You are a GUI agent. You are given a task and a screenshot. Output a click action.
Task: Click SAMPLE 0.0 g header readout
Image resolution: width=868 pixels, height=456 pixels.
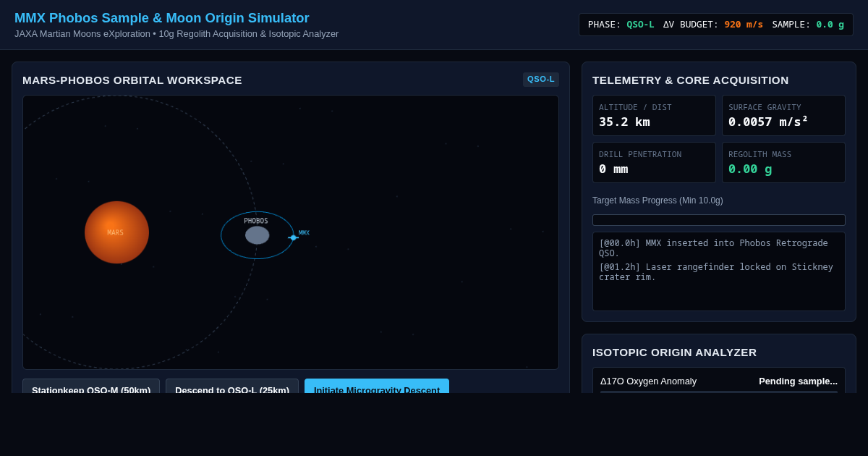[x=808, y=25]
